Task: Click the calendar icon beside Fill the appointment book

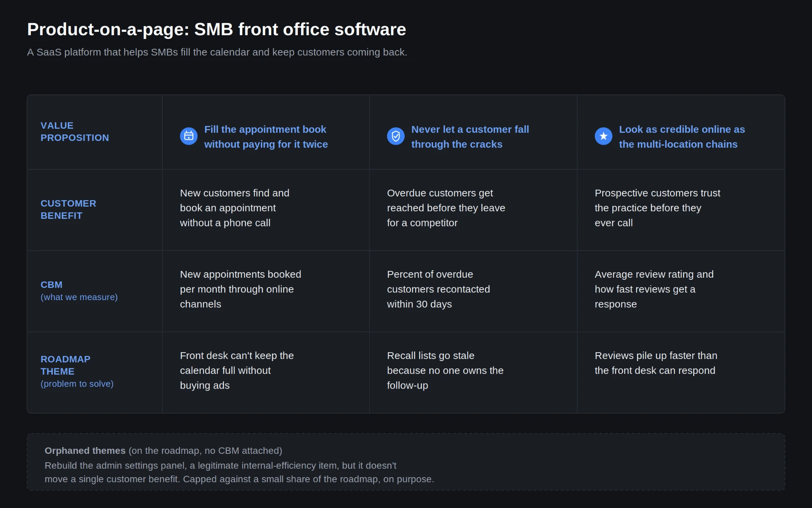Action: (x=189, y=136)
